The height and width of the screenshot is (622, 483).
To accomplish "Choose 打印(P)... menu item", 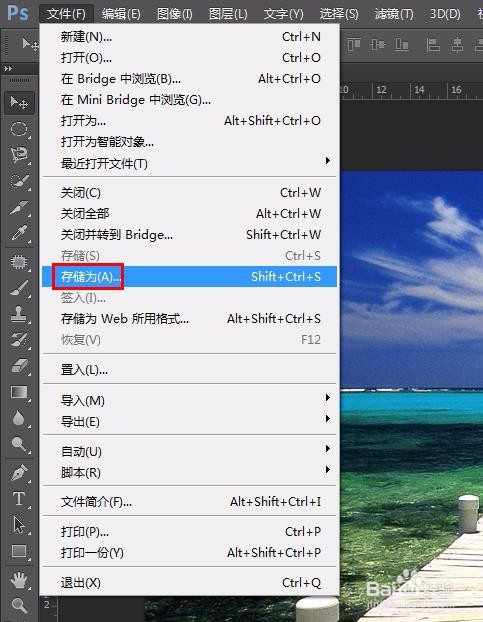I will click(190, 532).
